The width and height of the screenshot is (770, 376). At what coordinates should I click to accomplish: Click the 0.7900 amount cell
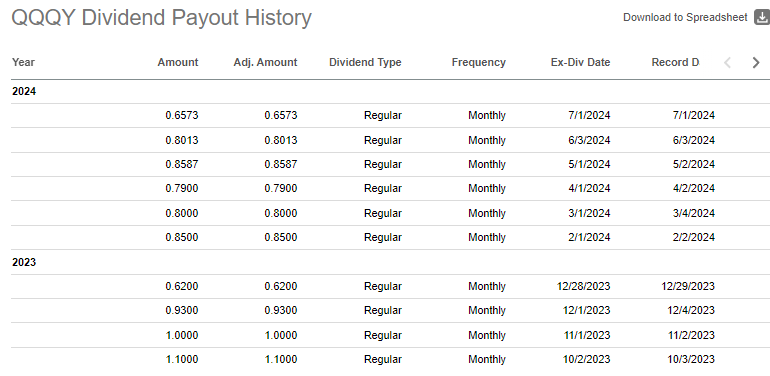182,188
